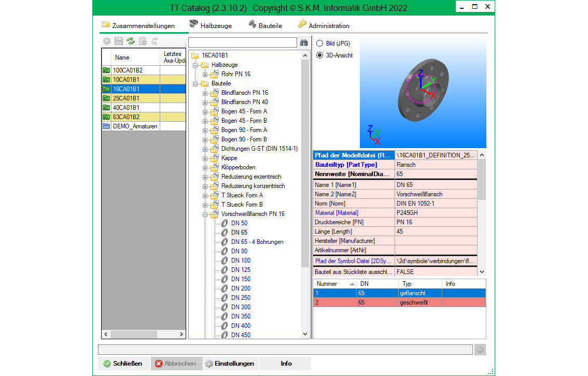Click the green refresh arrows icon
This screenshot has width=588, height=376.
coord(131,41)
